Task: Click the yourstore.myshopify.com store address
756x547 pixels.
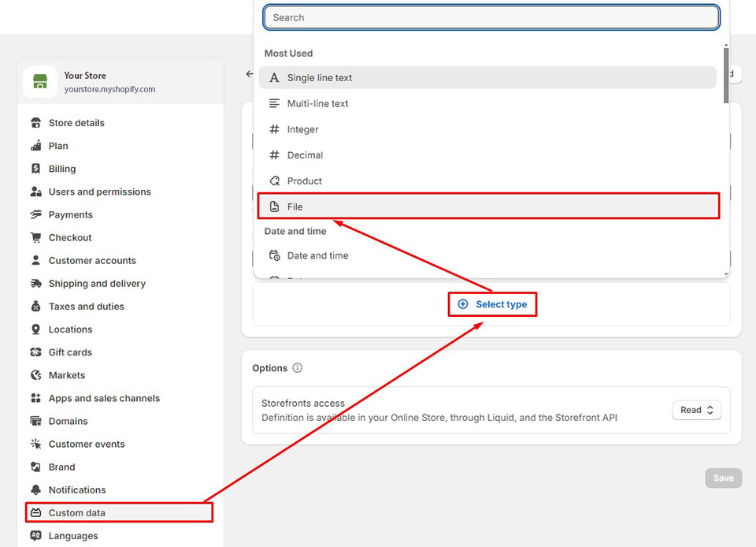Action: tap(110, 89)
